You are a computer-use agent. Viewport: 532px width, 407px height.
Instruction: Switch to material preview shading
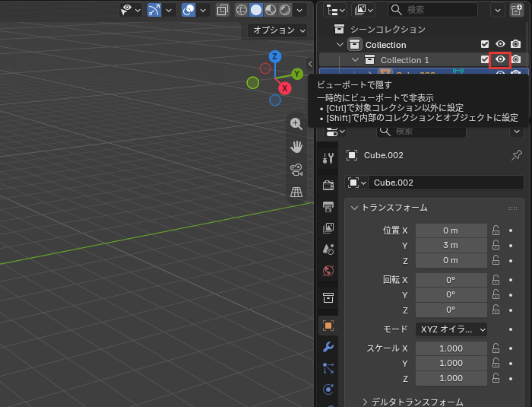click(x=271, y=10)
